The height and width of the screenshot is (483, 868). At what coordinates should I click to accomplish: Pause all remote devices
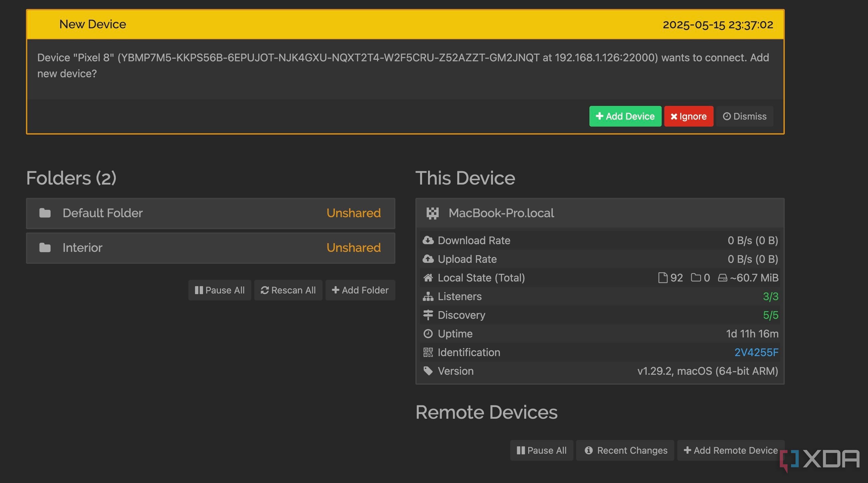(x=542, y=450)
